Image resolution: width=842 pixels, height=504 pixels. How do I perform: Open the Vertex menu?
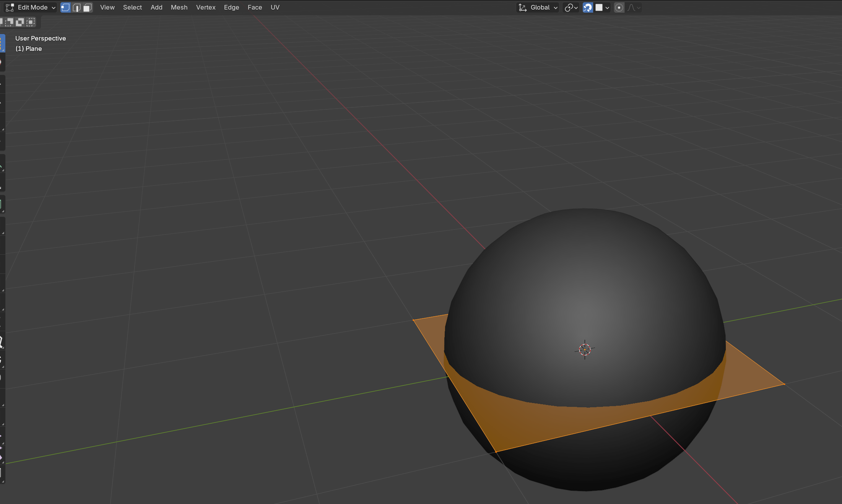point(206,8)
